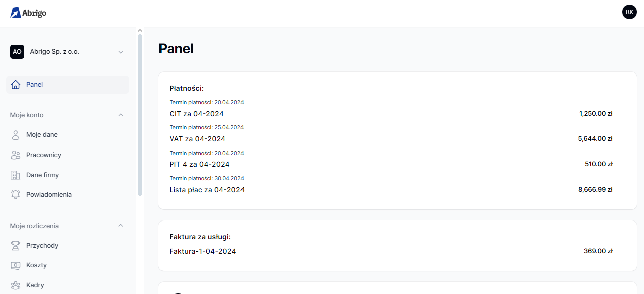Click the sidebar scroll up arrow

point(140,31)
